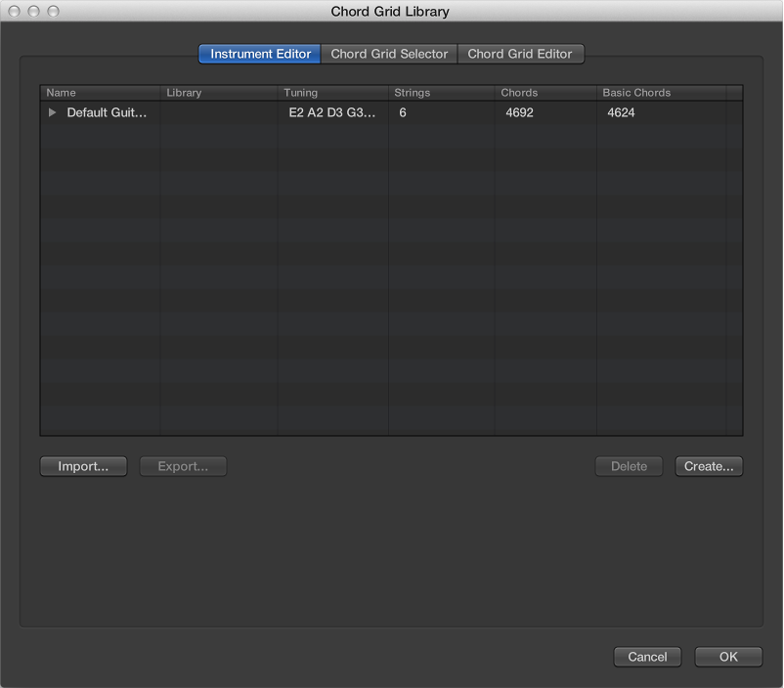Image resolution: width=784 pixels, height=688 pixels.
Task: Switch to the Chord Grid Editor tab
Action: click(x=521, y=54)
